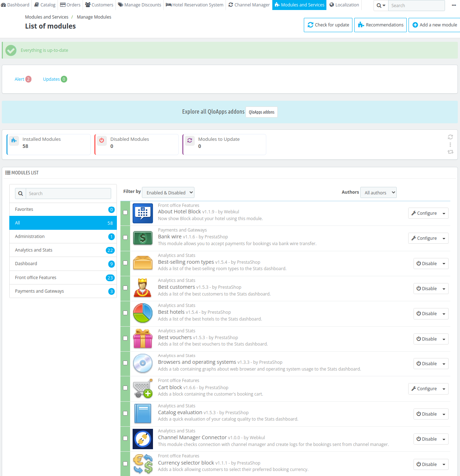Click the top-bar Search input field
Viewport: 460px width, 476px height.
click(x=416, y=5)
